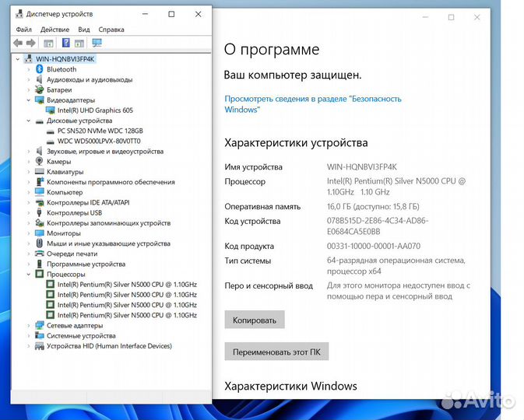Expand the Bluetooth category arrow
The height and width of the screenshot is (420, 524).
click(x=28, y=69)
